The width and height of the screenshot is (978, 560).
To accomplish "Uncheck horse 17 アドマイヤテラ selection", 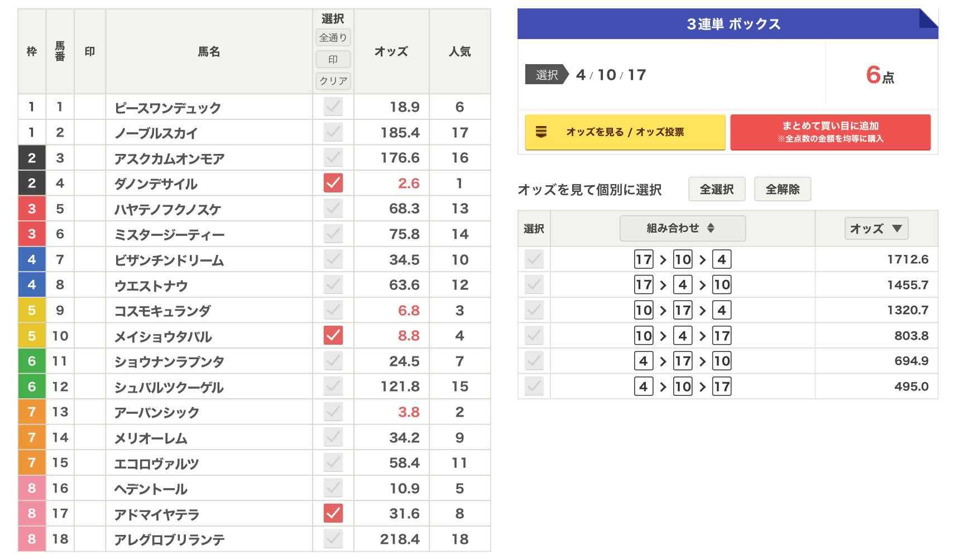I will (x=333, y=513).
